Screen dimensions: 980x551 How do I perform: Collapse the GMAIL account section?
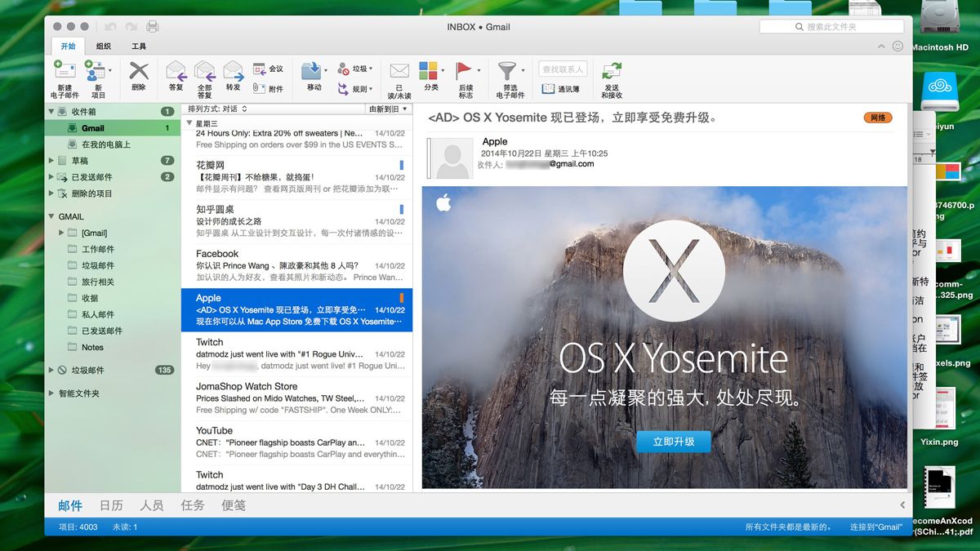52,216
